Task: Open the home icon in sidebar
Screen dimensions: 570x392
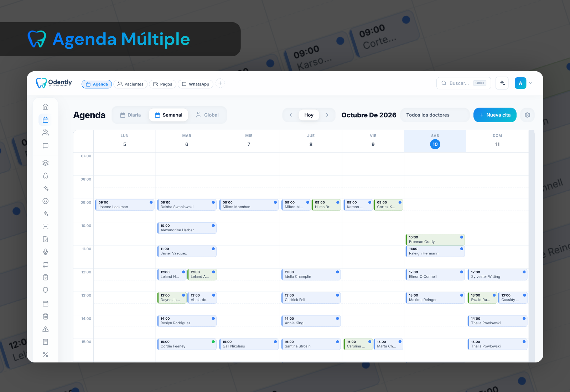Action: pyautogui.click(x=46, y=107)
